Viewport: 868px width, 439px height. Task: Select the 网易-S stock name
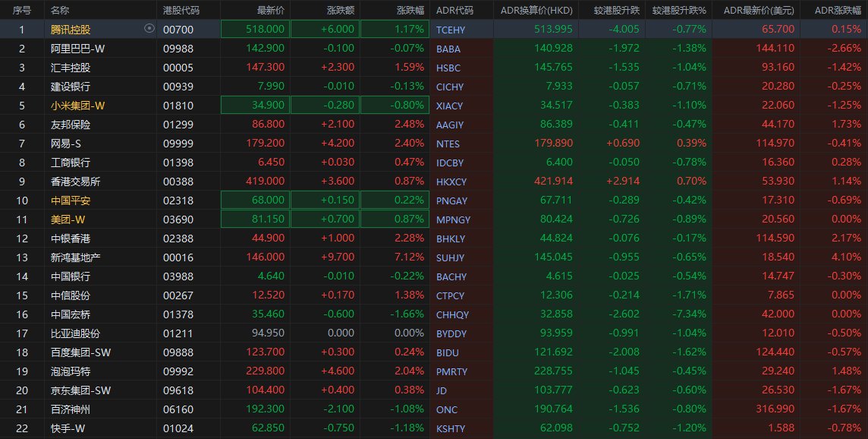point(66,143)
